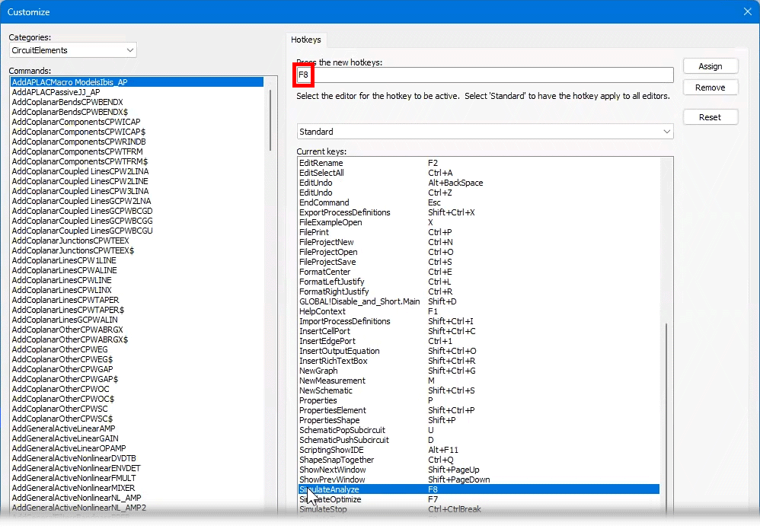The image size is (760, 532).
Task: Select the SimulateOptimize hotkey entry
Action: pyautogui.click(x=479, y=499)
